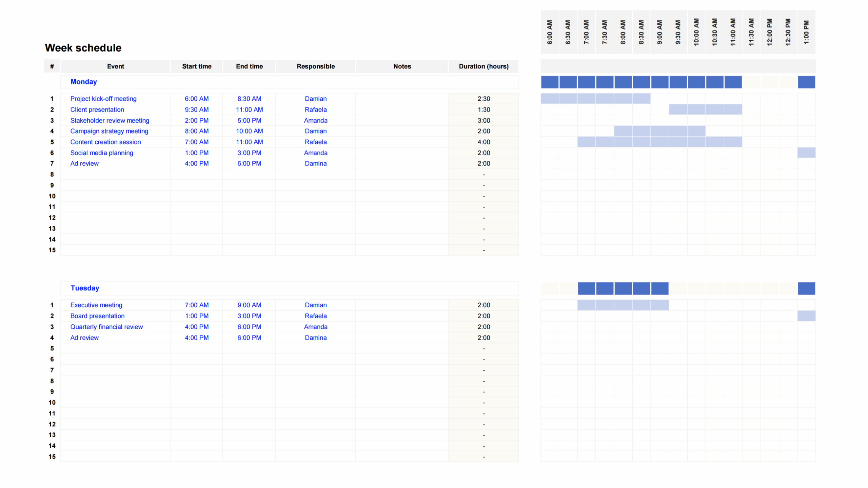Screen dimensions: 868x488
Task: Click the Week schedule title
Action: click(x=83, y=48)
